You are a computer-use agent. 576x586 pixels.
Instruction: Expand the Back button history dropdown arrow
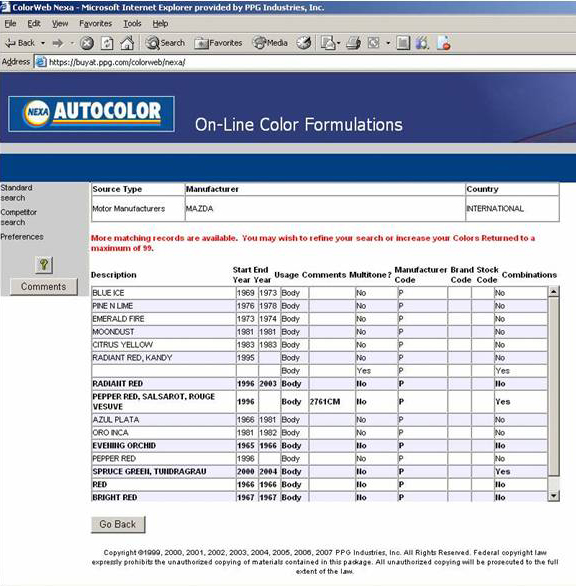point(43,43)
